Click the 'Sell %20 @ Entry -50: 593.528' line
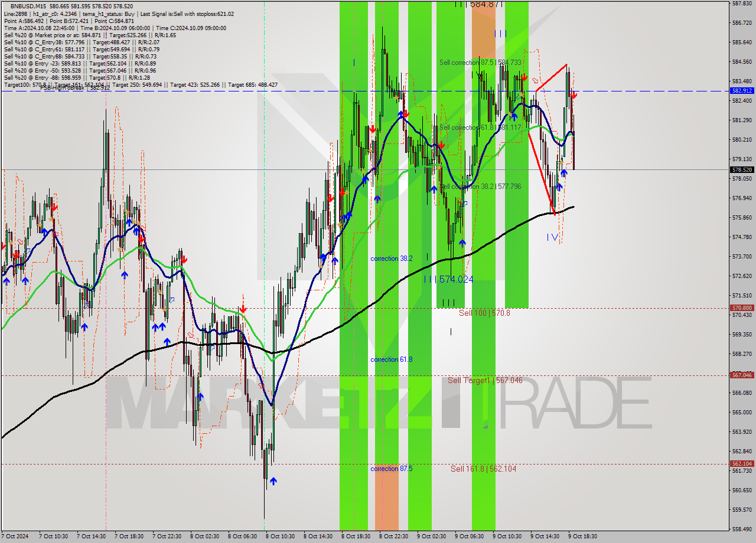756x543 pixels. (80, 70)
